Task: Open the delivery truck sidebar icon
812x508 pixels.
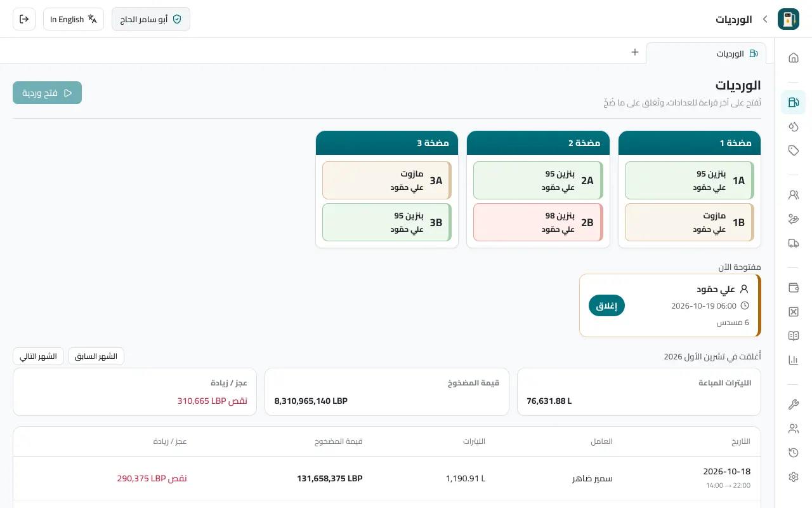Action: [793, 243]
